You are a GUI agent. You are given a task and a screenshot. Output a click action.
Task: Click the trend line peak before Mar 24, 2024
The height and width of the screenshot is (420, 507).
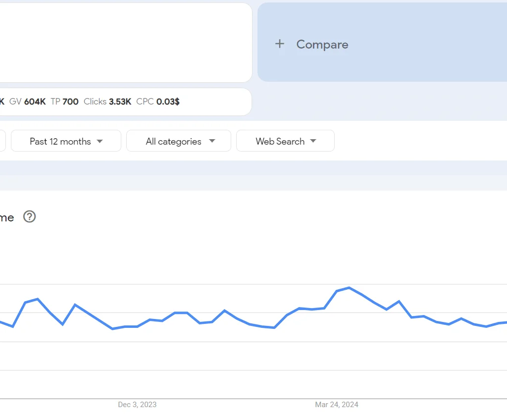point(348,288)
